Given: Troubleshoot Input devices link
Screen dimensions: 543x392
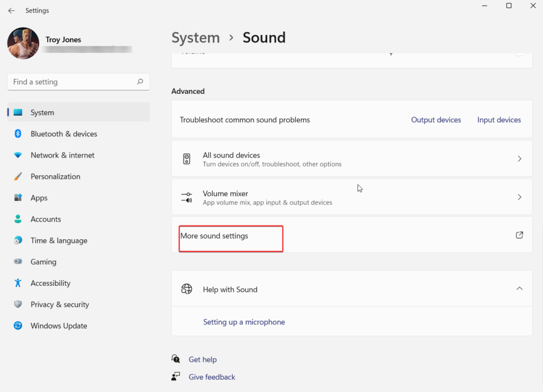Looking at the screenshot, I should tap(499, 120).
